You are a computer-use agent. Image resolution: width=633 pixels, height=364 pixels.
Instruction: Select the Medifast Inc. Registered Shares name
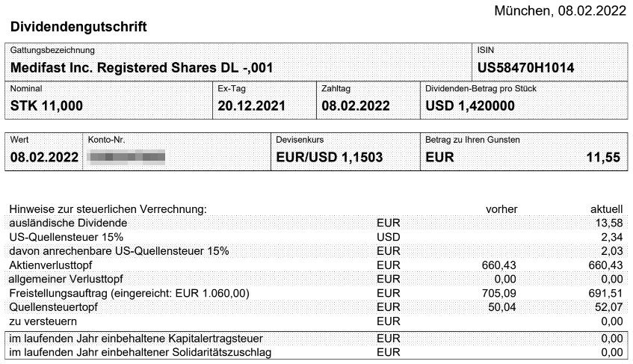click(x=141, y=67)
